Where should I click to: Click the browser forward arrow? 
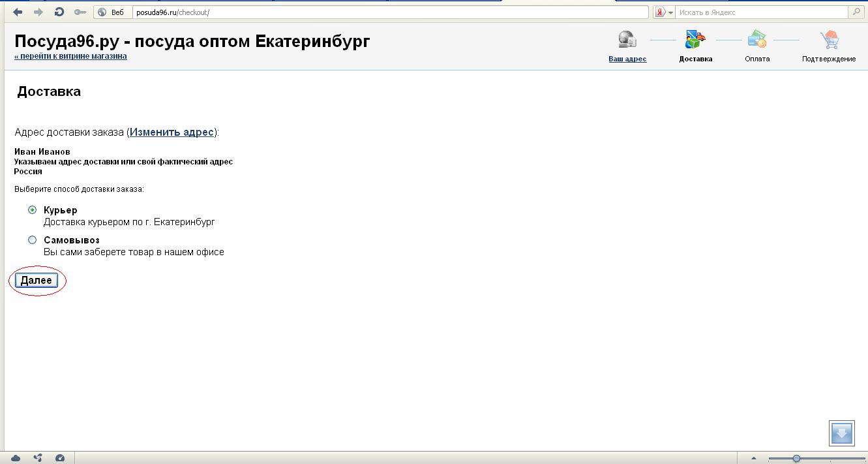pos(38,12)
